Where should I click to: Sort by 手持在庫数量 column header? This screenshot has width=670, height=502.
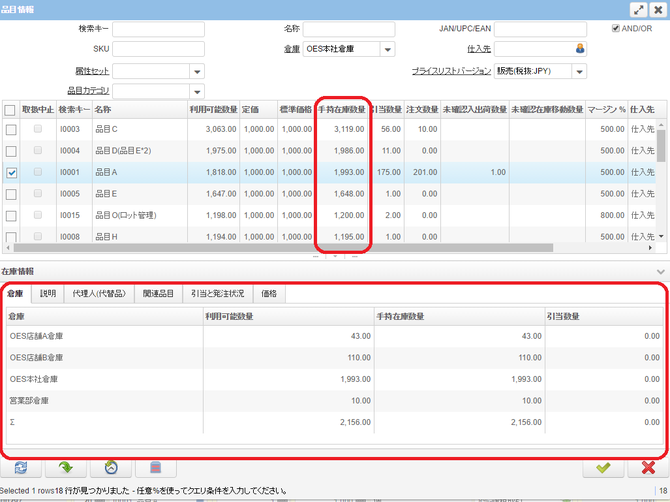click(341, 110)
